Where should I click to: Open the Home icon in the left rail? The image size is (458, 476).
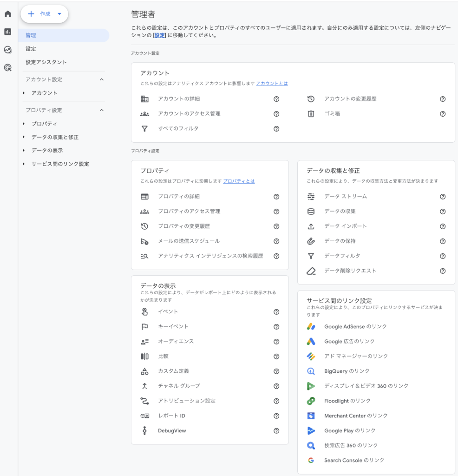click(7, 14)
